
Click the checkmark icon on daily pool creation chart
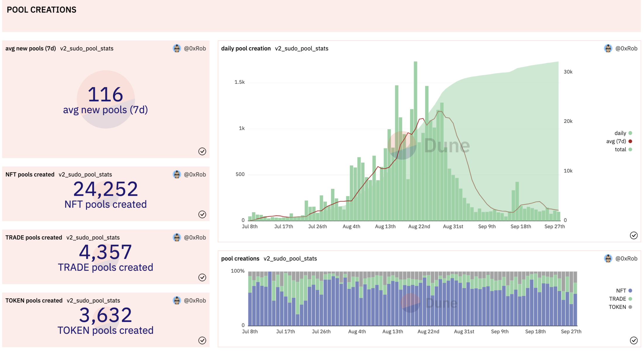pyautogui.click(x=633, y=235)
